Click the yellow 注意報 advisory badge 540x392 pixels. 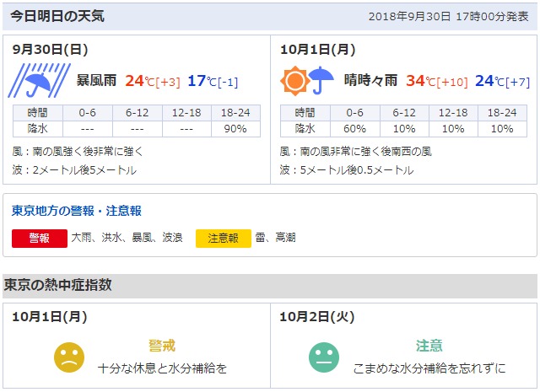224,238
